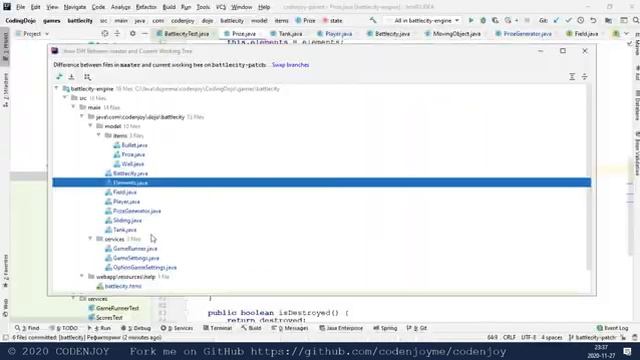Open the Navigate menu
Viewport: 640px width, 360px height.
pyautogui.click(x=75, y=7)
